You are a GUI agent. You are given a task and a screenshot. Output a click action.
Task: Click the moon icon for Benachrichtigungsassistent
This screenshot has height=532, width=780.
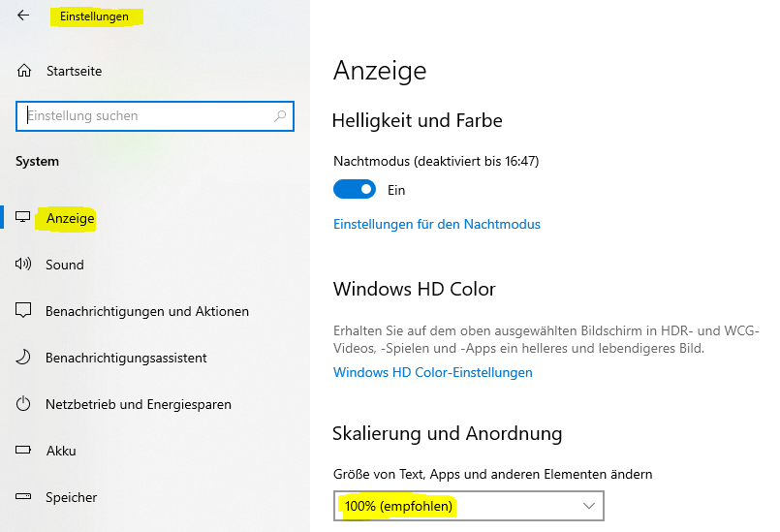point(23,358)
